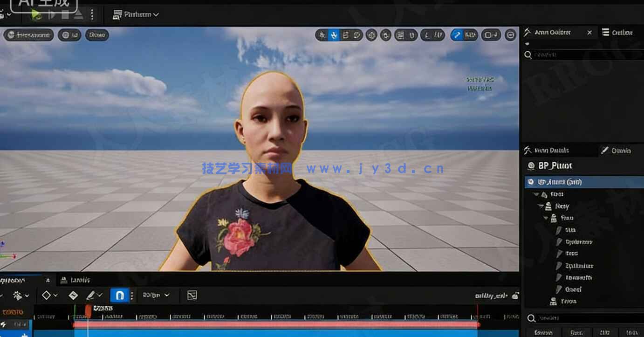
Task: Select the Move tool in viewport toolbar
Action: (335, 35)
